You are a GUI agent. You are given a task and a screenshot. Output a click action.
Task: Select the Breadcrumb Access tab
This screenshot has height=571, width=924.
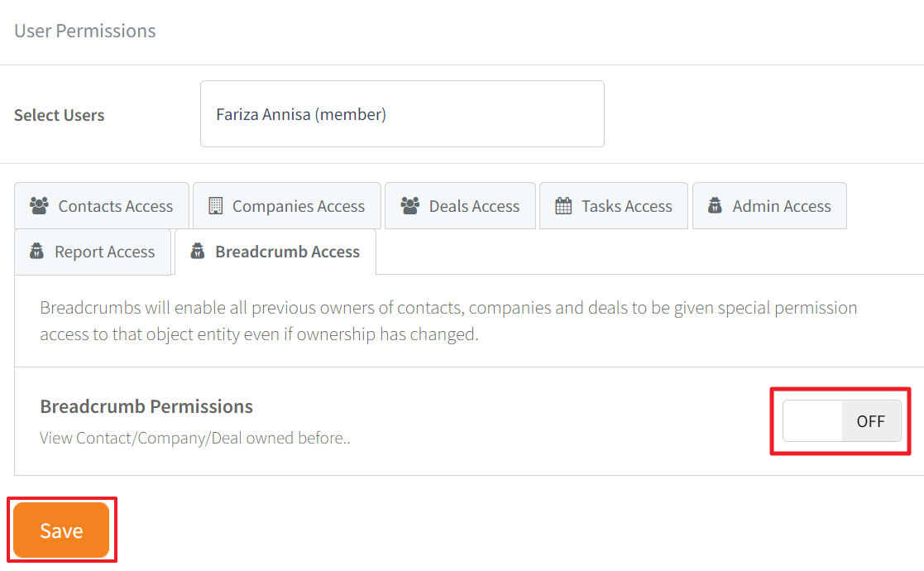(275, 252)
